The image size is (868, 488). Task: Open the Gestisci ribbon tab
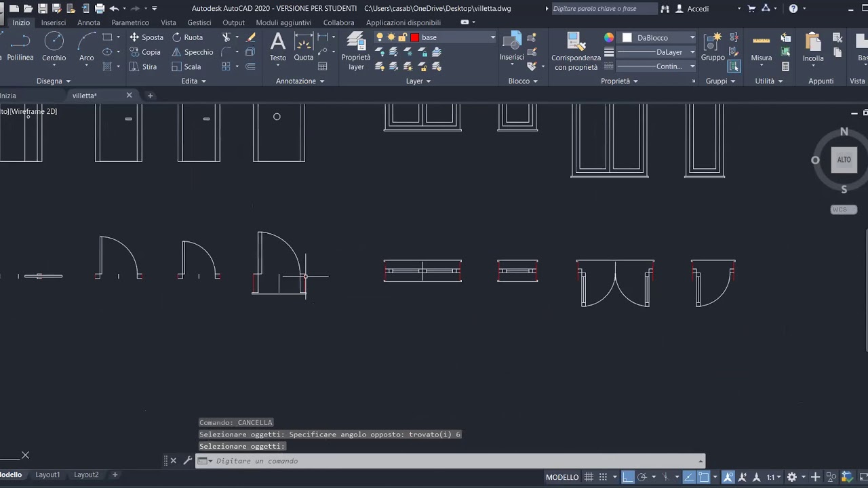click(x=199, y=22)
